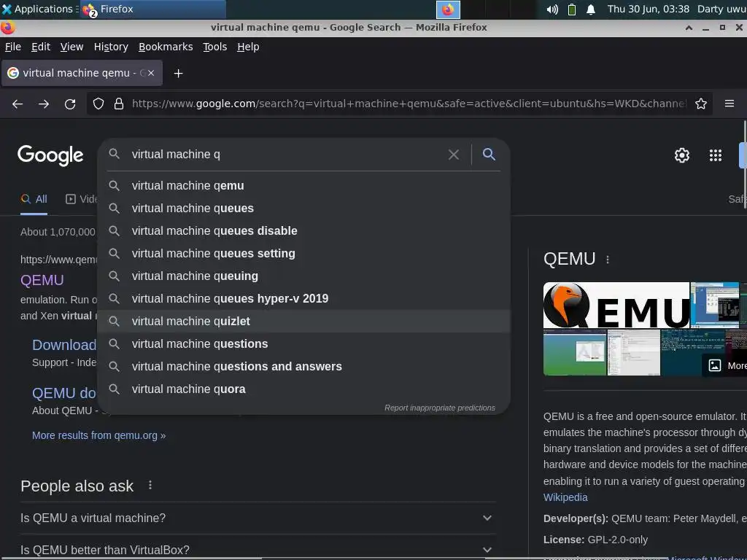
Task: Choose suggestion 'virtual machine queues hyper-v 2019'
Action: click(303, 298)
